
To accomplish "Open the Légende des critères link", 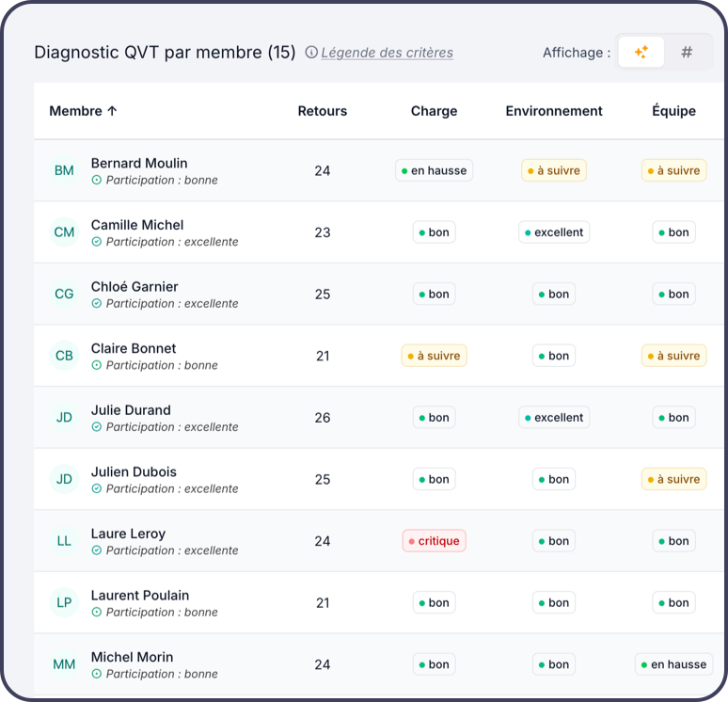I will [387, 53].
